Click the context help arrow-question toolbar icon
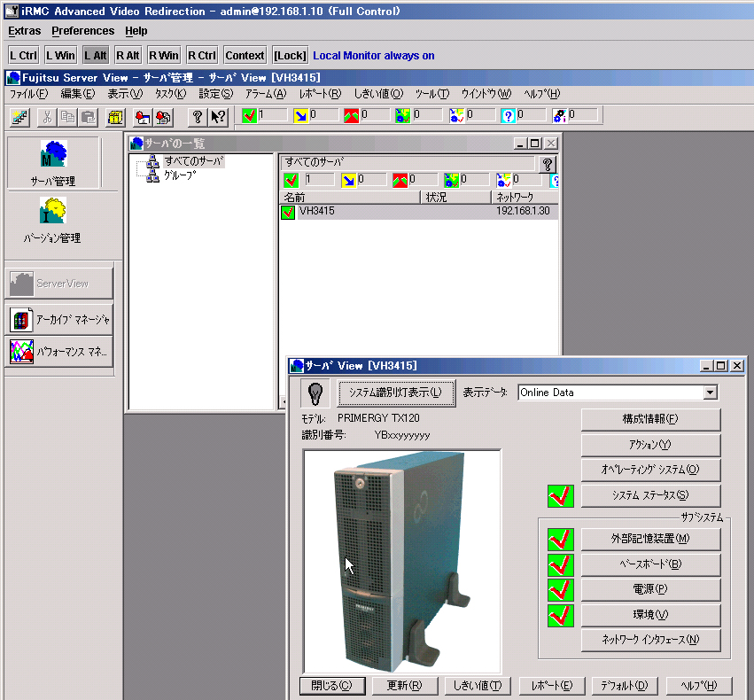 coord(218,116)
